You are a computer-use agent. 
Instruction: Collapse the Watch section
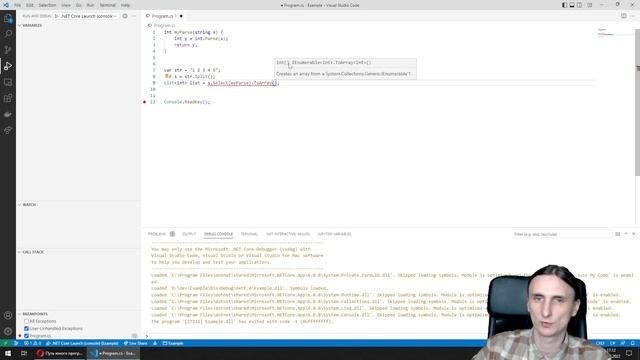(x=27, y=204)
